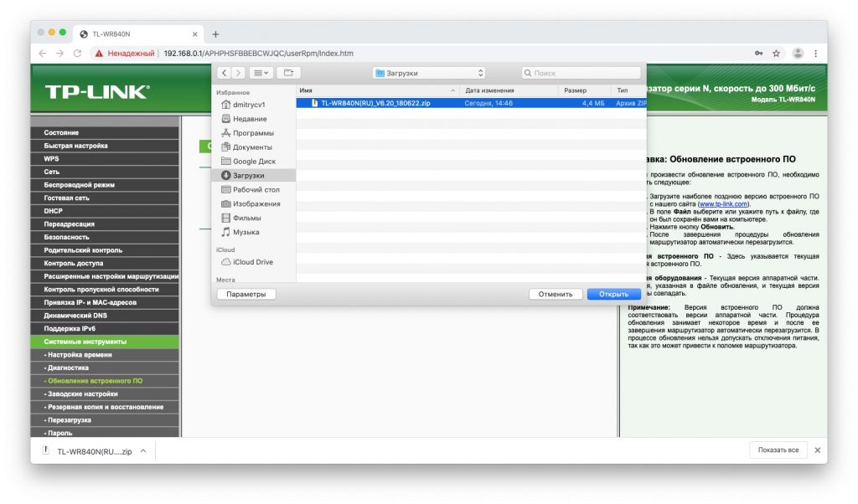Click the Отменить button
This screenshot has width=858, height=504.
click(555, 294)
